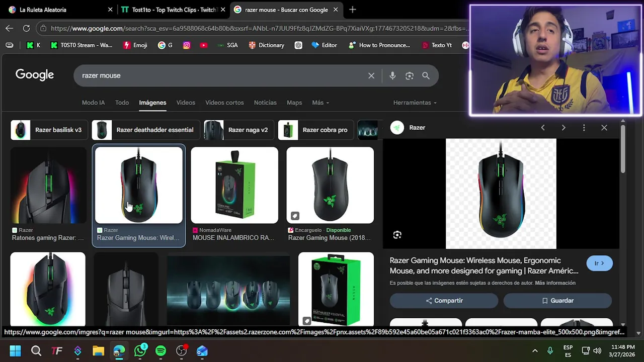Open Windows taskbar search
This screenshot has height=362, width=644.
coord(36,351)
